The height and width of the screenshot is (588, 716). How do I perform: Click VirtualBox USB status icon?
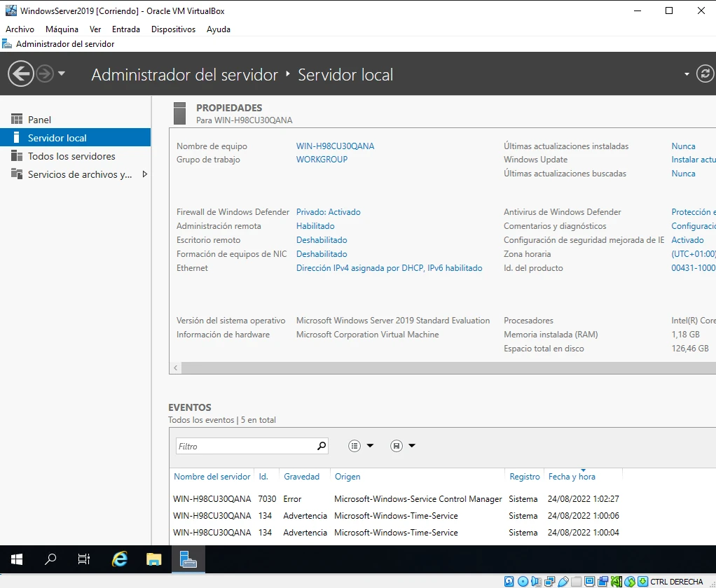click(563, 581)
